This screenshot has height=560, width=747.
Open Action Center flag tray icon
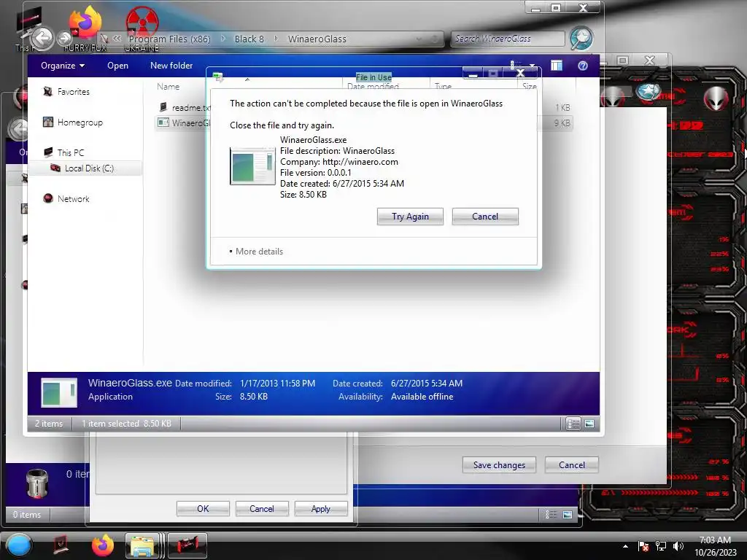643,546
